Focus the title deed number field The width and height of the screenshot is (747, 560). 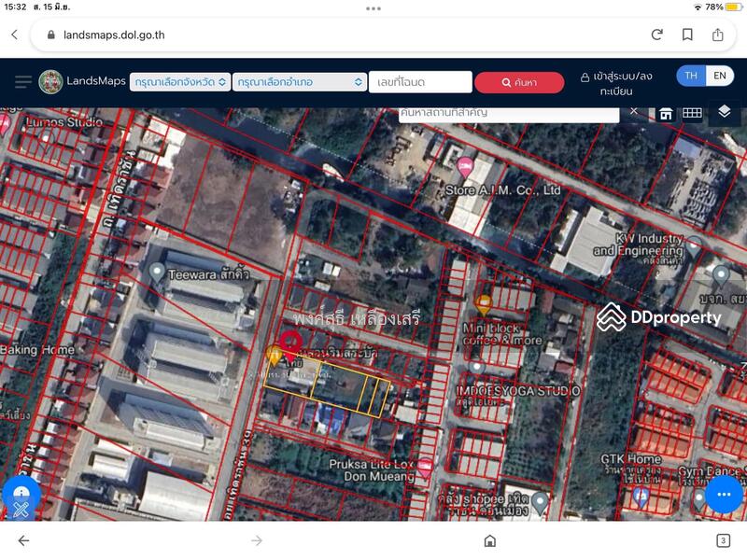pos(419,82)
